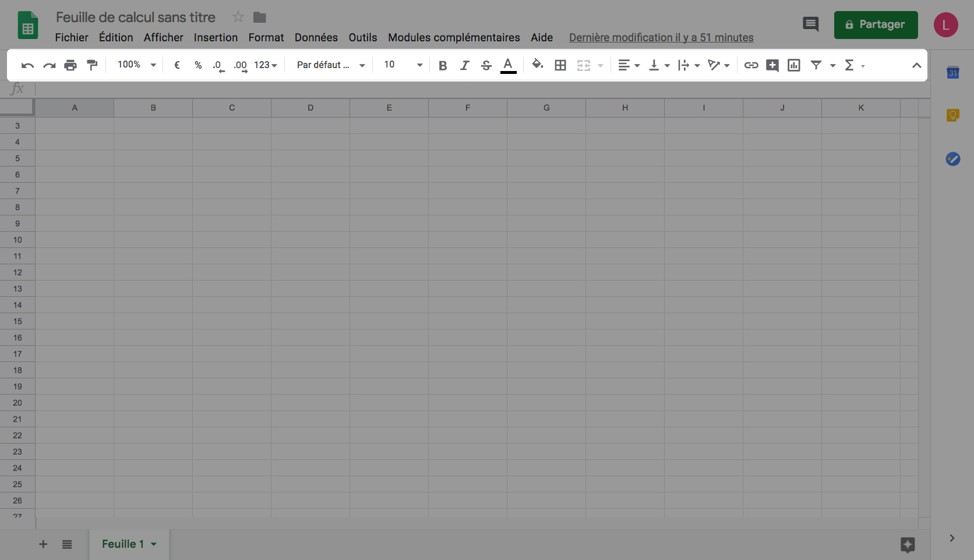Open Modules complémentaires menu
This screenshot has height=560, width=974.
[454, 37]
